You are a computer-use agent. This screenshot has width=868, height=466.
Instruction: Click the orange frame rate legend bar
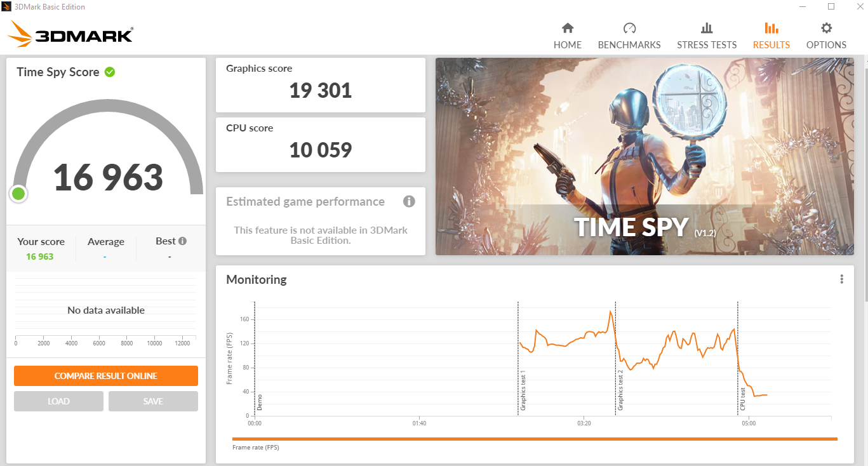coord(535,439)
